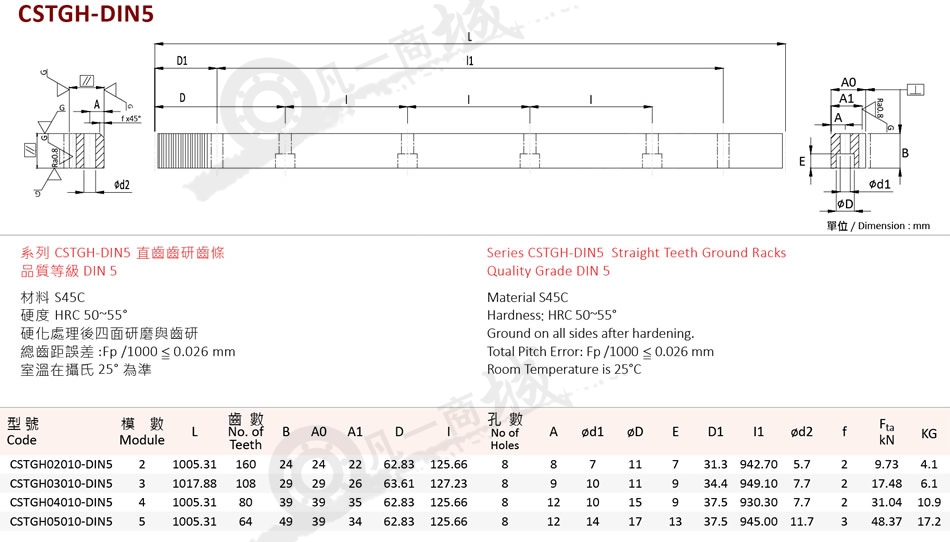Select the CSTGH03010-DIN5 code cell

click(61, 484)
